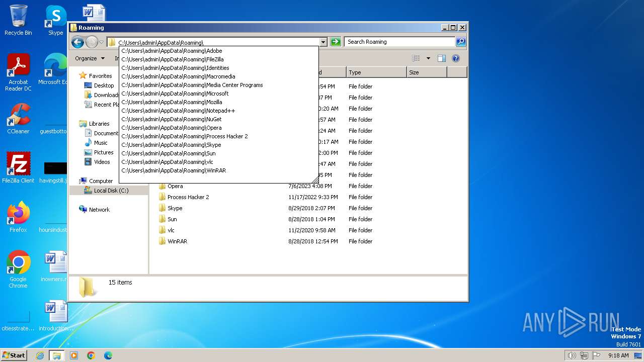Select Identities path in autocomplete list
This screenshot has height=362, width=644.
tap(219, 68)
